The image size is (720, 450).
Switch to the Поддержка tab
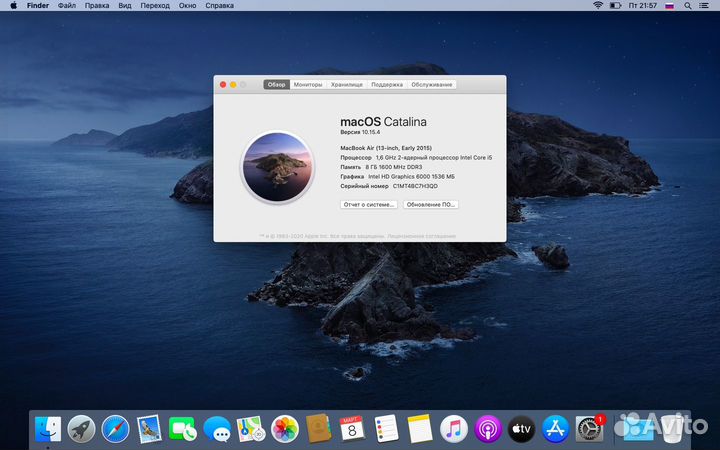pyautogui.click(x=387, y=84)
